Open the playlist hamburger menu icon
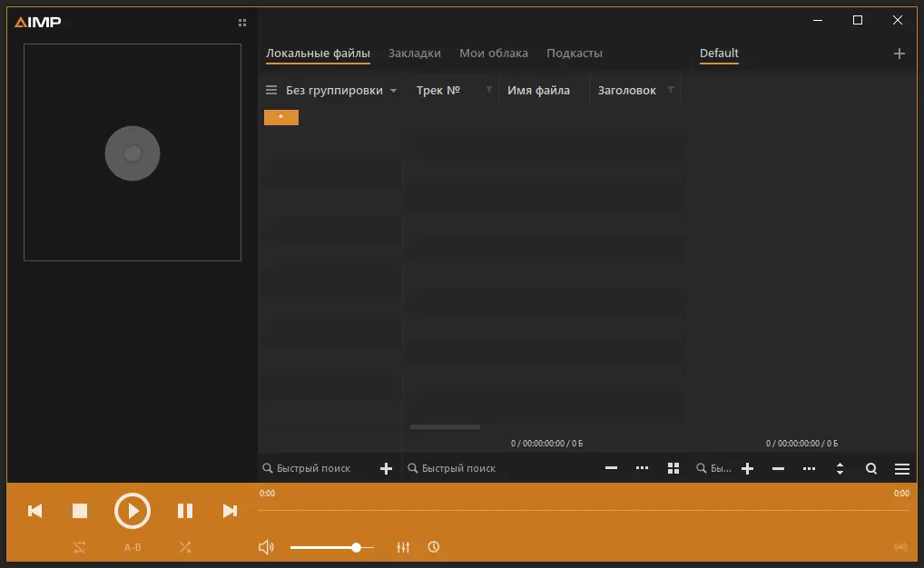 tap(902, 468)
